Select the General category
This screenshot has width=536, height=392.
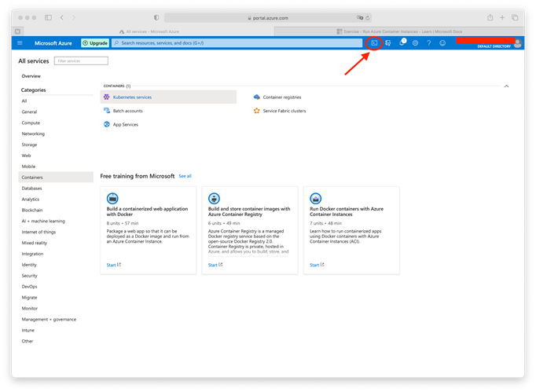point(29,112)
